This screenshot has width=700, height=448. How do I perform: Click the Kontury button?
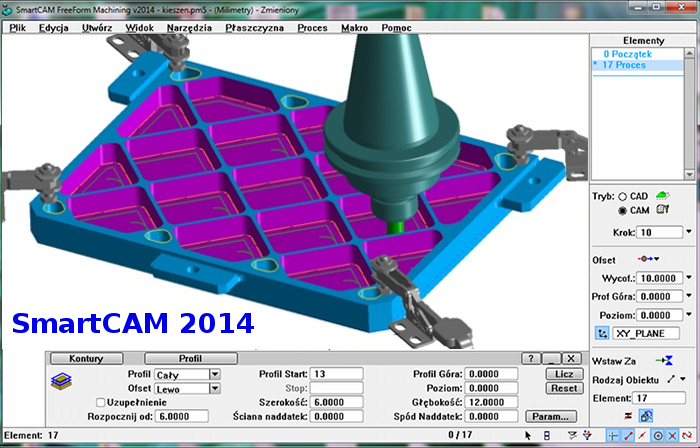[x=87, y=358]
